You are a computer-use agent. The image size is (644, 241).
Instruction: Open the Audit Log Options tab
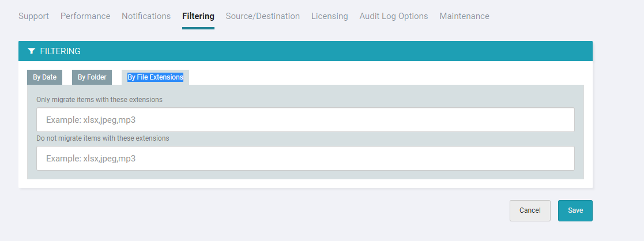point(393,16)
